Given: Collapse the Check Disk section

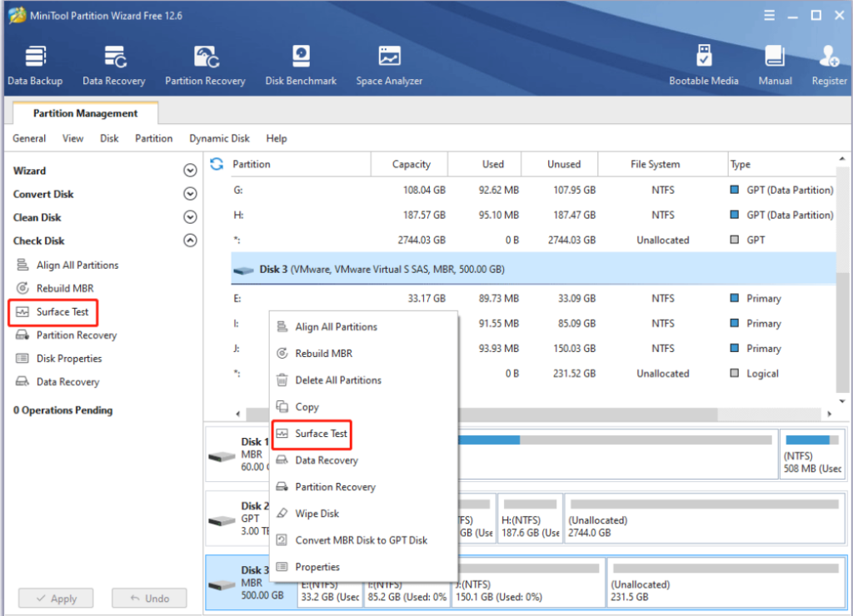Looking at the screenshot, I should coord(190,241).
